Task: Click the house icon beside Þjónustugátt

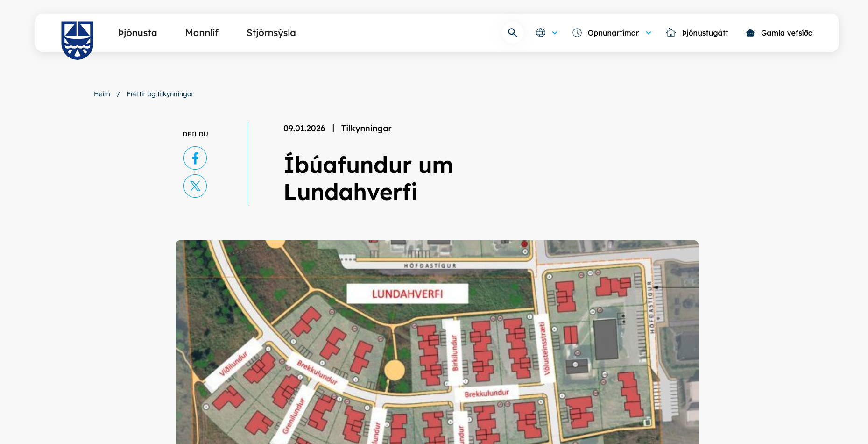Action: coord(671,33)
